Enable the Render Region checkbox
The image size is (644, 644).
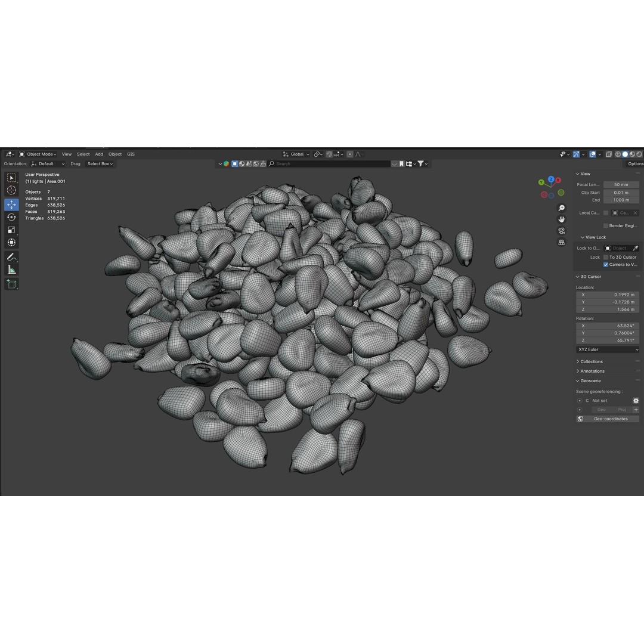606,225
